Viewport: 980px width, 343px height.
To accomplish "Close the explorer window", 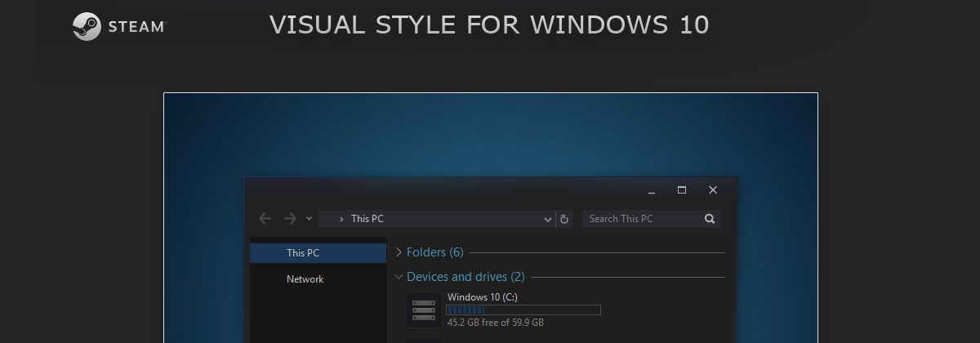I will [713, 190].
